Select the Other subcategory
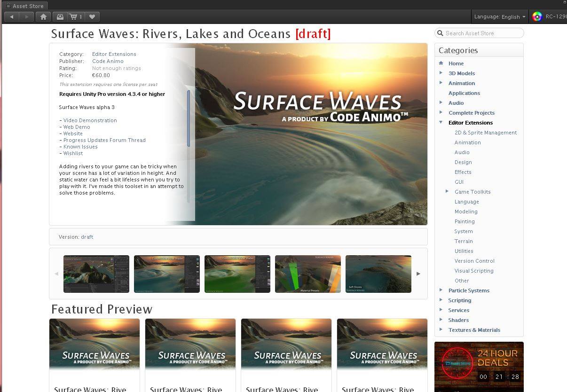The width and height of the screenshot is (567, 392). pos(462,281)
